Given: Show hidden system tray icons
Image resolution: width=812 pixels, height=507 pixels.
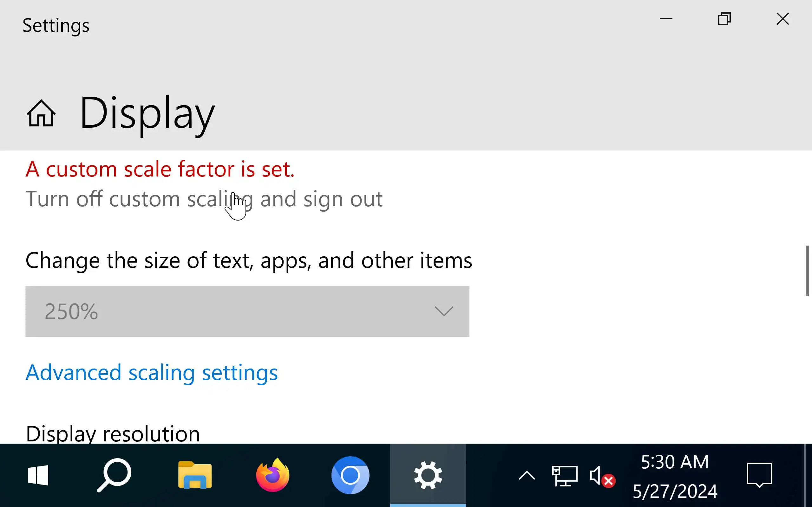Looking at the screenshot, I should [x=527, y=476].
